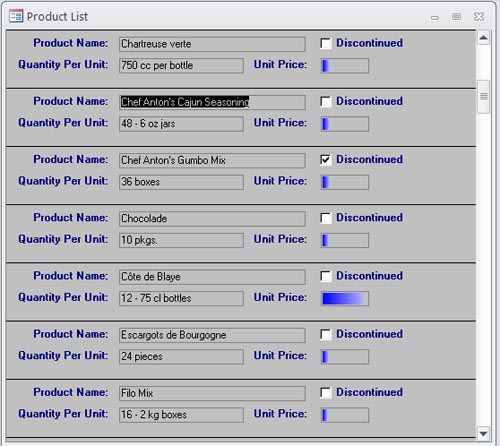Click the Product List form icon
This screenshot has width=500, height=446.
16,16
